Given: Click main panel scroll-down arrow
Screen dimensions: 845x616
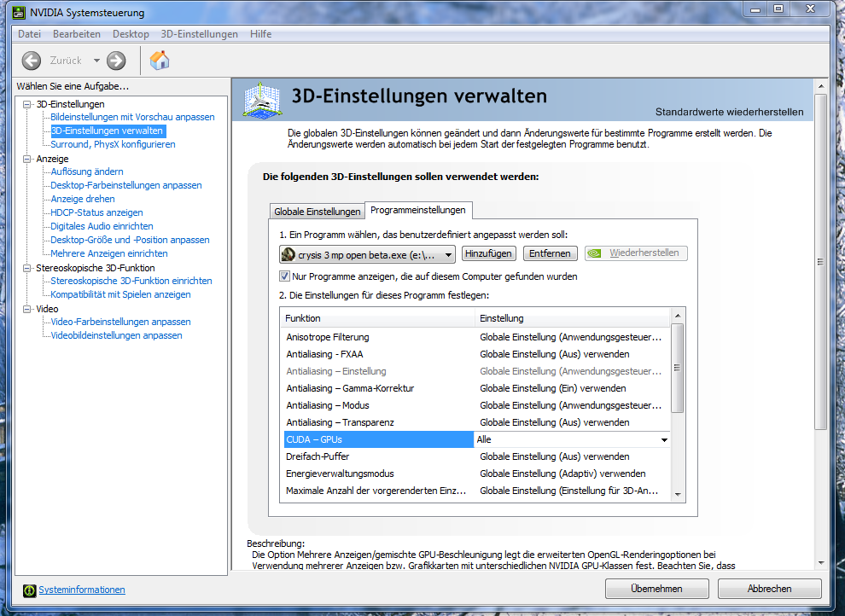Looking at the screenshot, I should pyautogui.click(x=820, y=563).
